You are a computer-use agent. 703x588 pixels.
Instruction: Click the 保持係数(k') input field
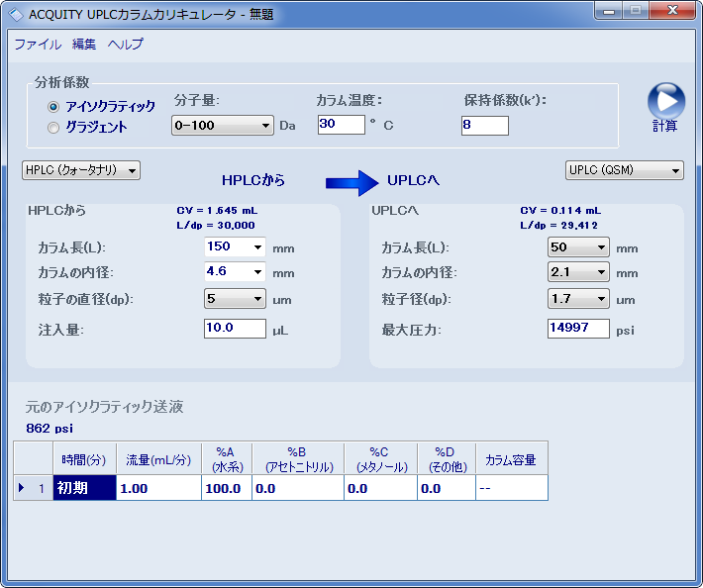pyautogui.click(x=485, y=125)
